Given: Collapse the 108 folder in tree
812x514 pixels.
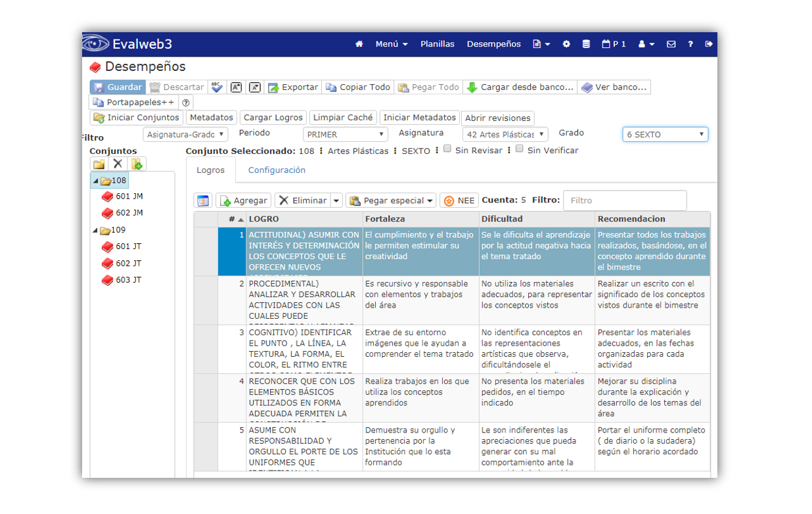Looking at the screenshot, I should [95, 181].
